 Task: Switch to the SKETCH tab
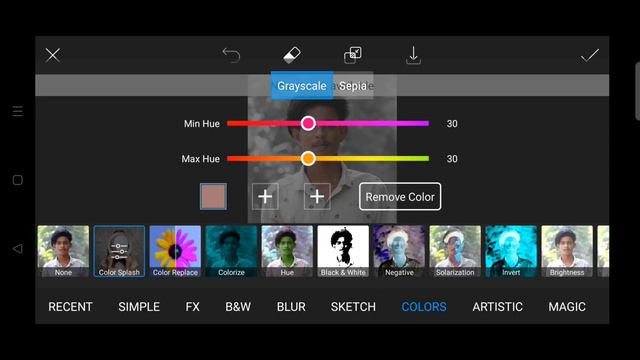[353, 307]
